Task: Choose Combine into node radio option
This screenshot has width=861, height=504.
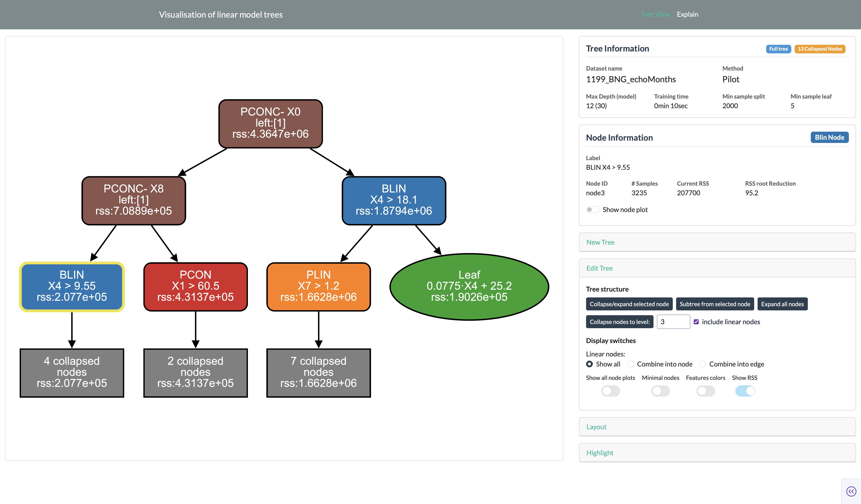Action: (630, 364)
